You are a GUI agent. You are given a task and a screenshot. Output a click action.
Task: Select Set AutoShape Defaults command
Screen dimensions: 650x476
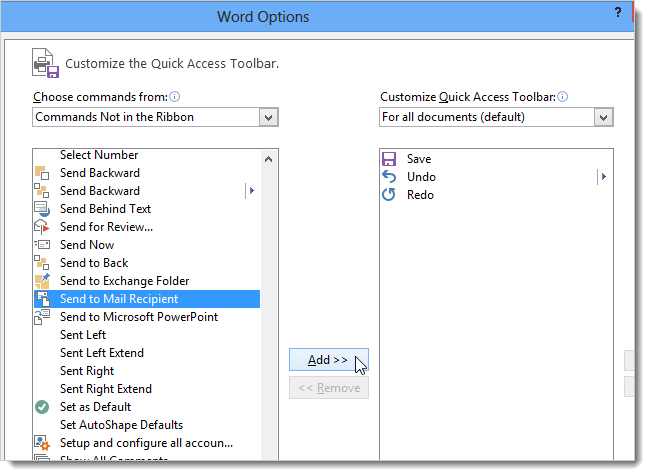pos(121,425)
